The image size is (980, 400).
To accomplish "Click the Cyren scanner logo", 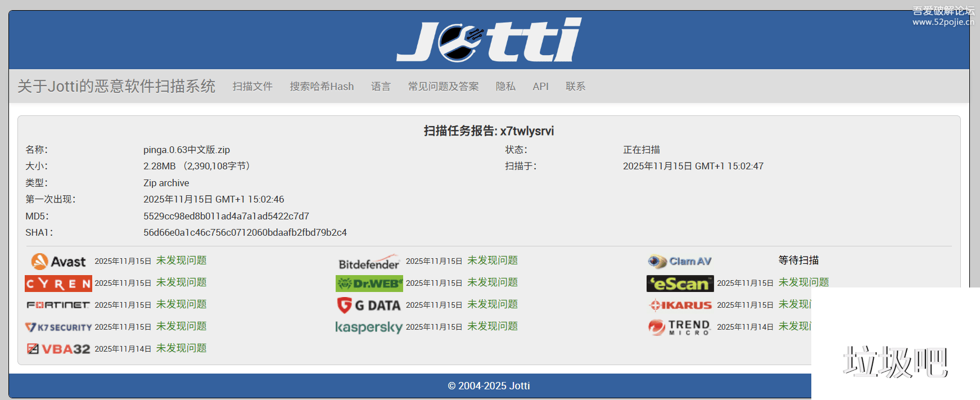I will pyautogui.click(x=58, y=284).
